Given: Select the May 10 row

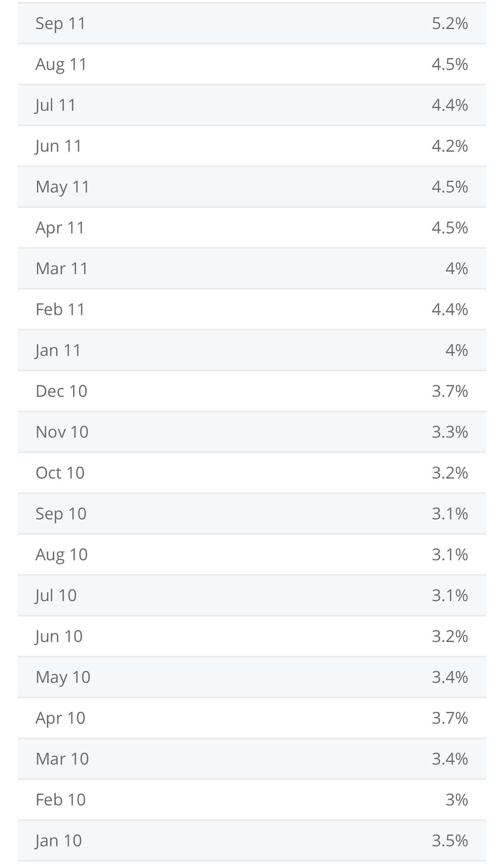Looking at the screenshot, I should (252, 677).
